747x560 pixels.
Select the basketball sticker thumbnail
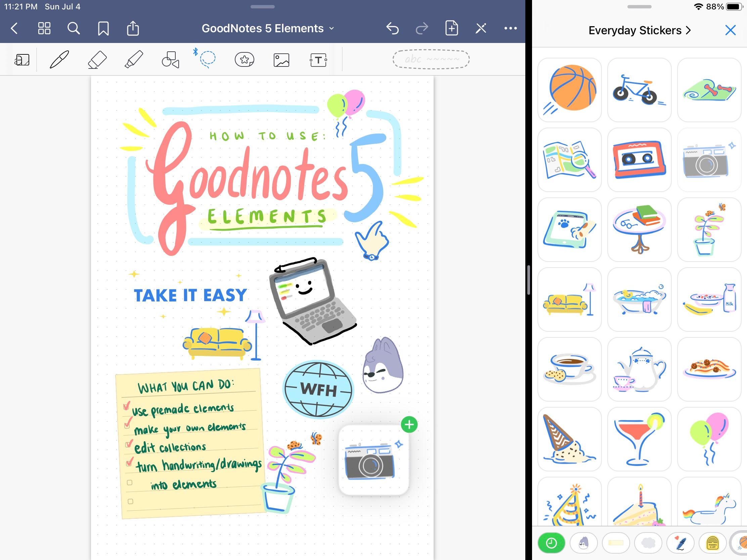tap(569, 90)
